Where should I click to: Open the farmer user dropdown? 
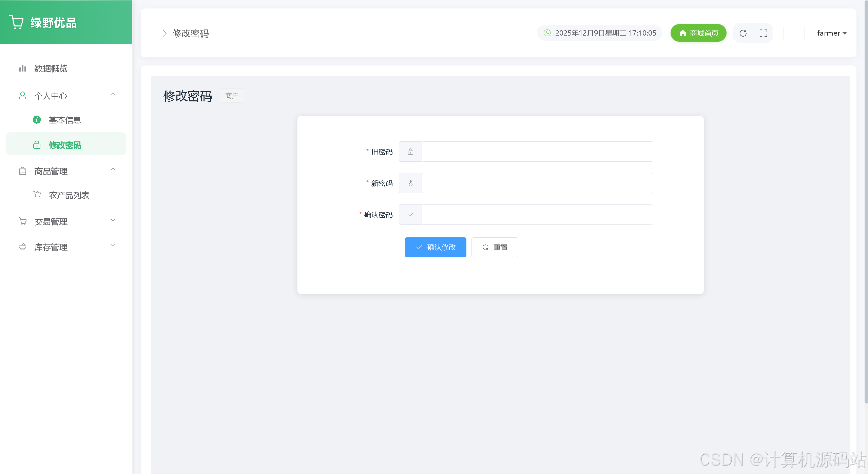click(832, 33)
